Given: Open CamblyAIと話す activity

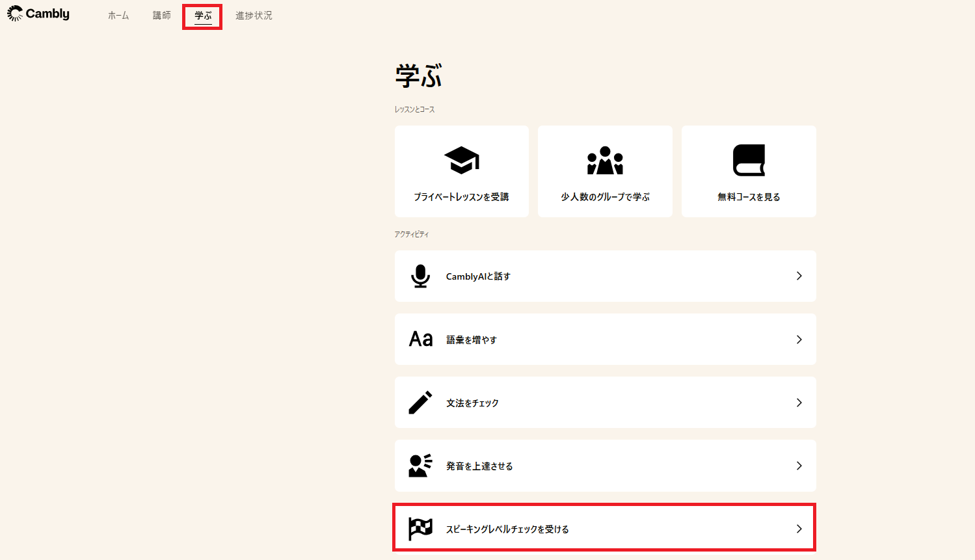Looking at the screenshot, I should tap(606, 276).
